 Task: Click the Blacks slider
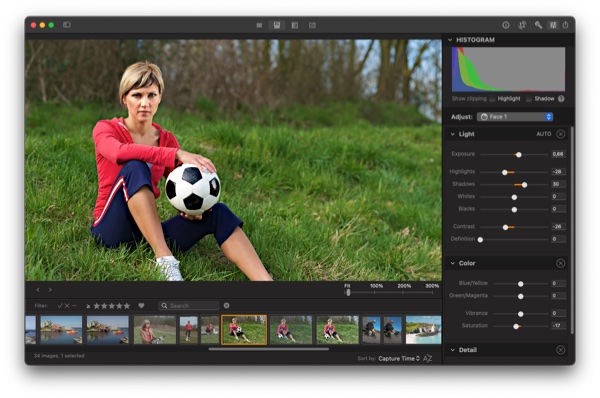(x=514, y=209)
